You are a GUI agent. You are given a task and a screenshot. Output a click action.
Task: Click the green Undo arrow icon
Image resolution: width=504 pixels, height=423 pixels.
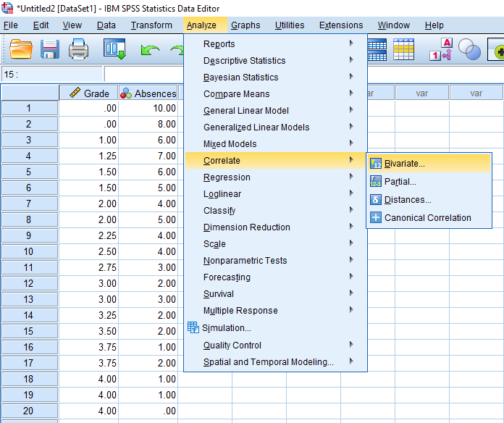pyautogui.click(x=150, y=50)
